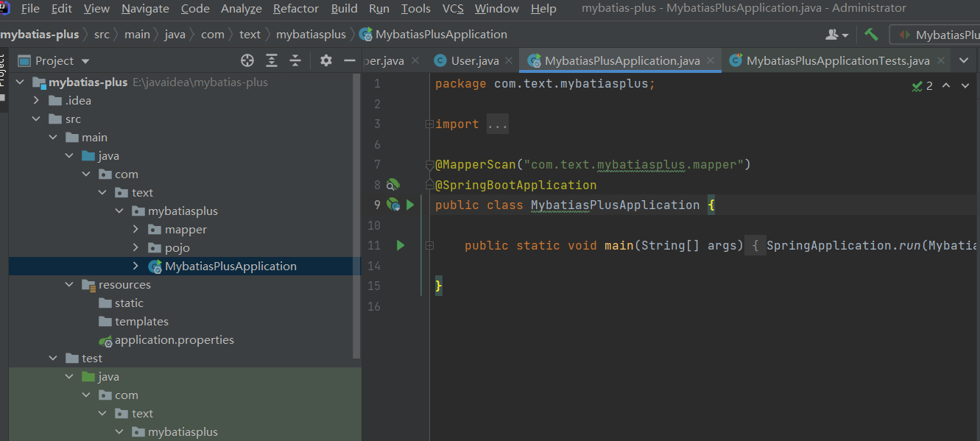The height and width of the screenshot is (441, 980).
Task: Open the Analyze menu
Action: click(x=242, y=9)
